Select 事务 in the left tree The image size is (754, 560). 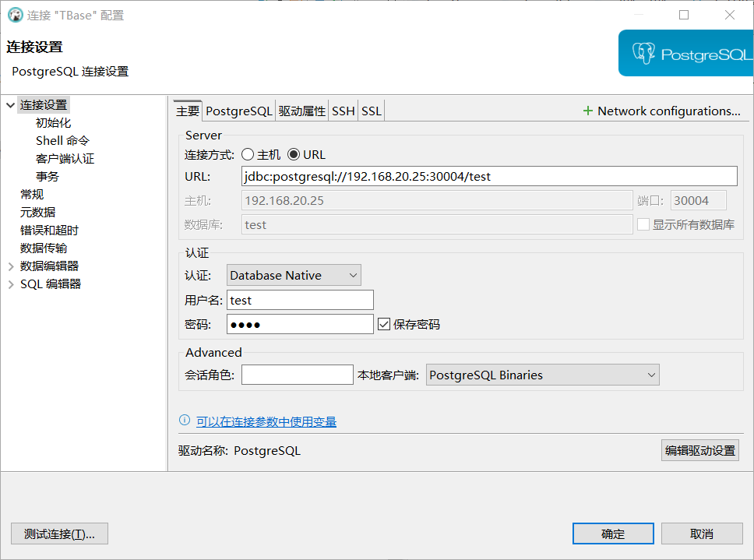click(47, 177)
